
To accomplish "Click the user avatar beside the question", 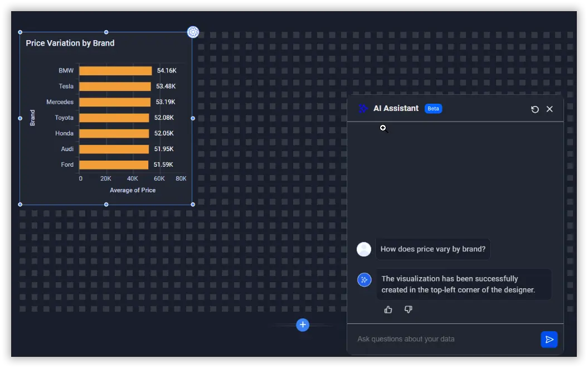I will (x=364, y=249).
